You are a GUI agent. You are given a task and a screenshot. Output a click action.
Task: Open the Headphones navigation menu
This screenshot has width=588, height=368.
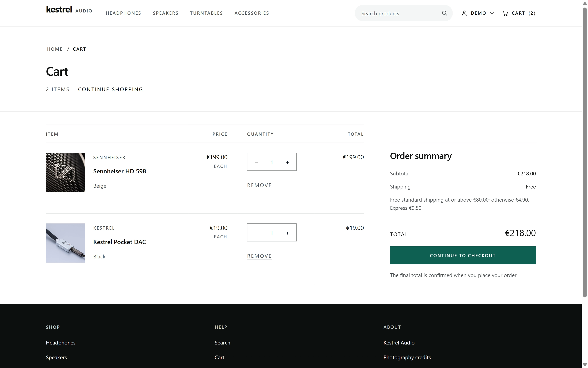[124, 13]
